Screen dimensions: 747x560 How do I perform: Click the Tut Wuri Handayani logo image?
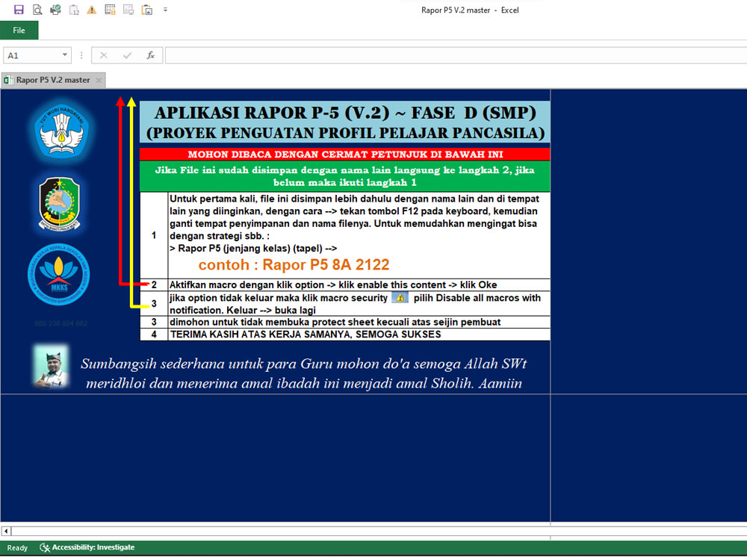coord(61,131)
